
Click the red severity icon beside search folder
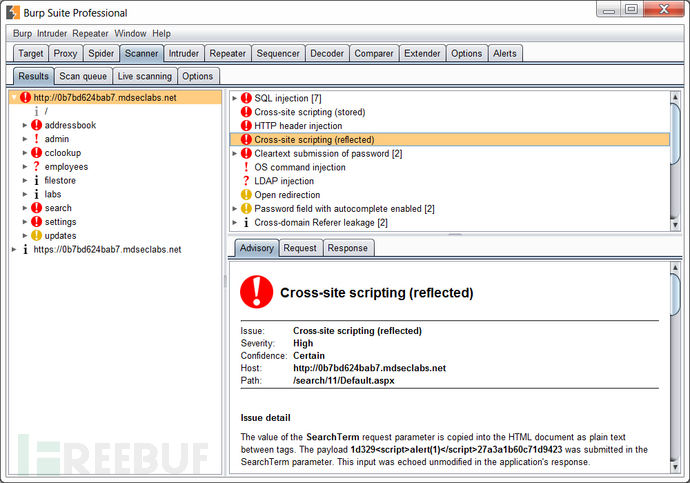[37, 208]
